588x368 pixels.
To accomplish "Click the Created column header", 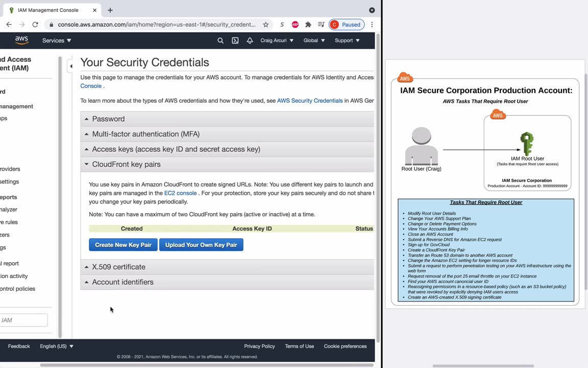I will pyautogui.click(x=132, y=228).
